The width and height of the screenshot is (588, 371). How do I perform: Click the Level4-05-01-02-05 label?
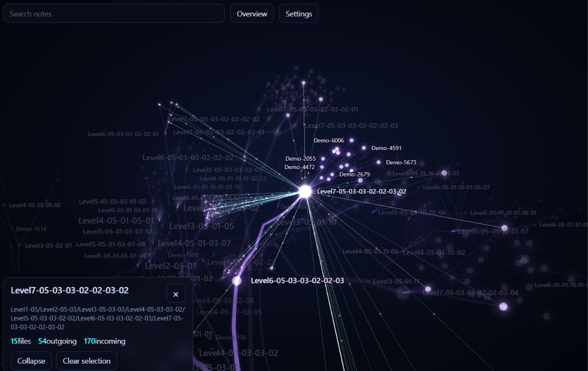tap(229, 312)
